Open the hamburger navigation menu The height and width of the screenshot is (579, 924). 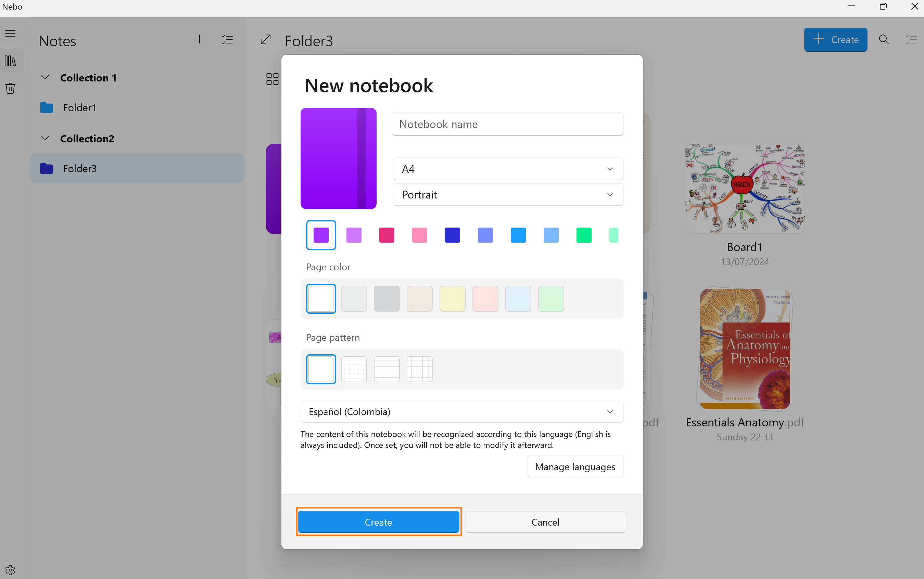[x=10, y=34]
